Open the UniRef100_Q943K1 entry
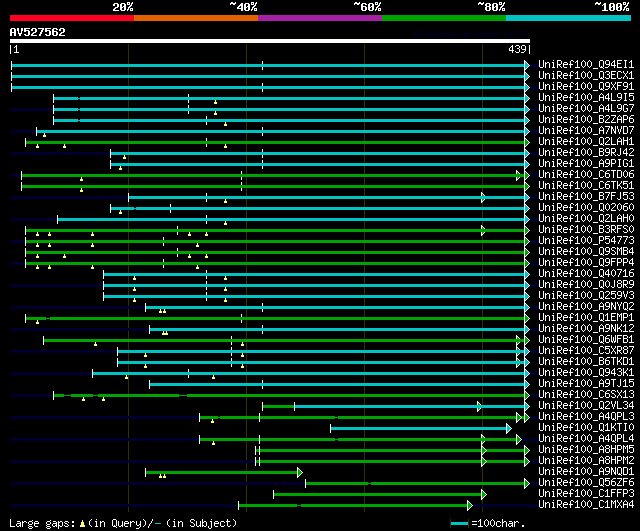 pyautogui.click(x=586, y=373)
